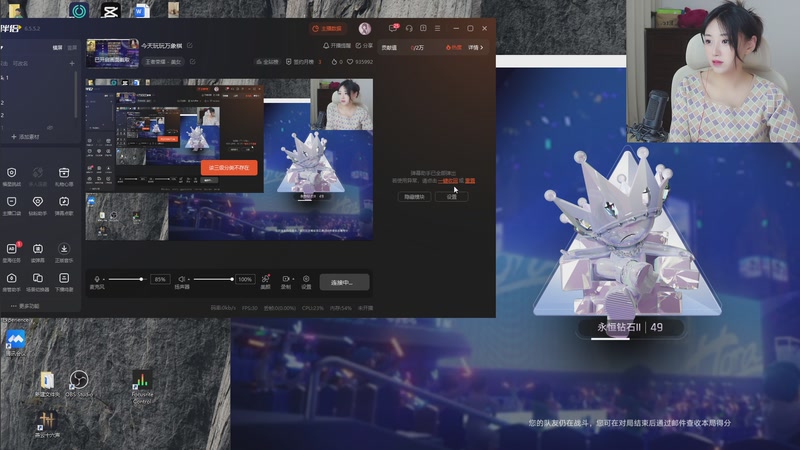Viewport: 800px width, 450px height.
Task: Open the profile avatar in title bar
Action: 364,29
